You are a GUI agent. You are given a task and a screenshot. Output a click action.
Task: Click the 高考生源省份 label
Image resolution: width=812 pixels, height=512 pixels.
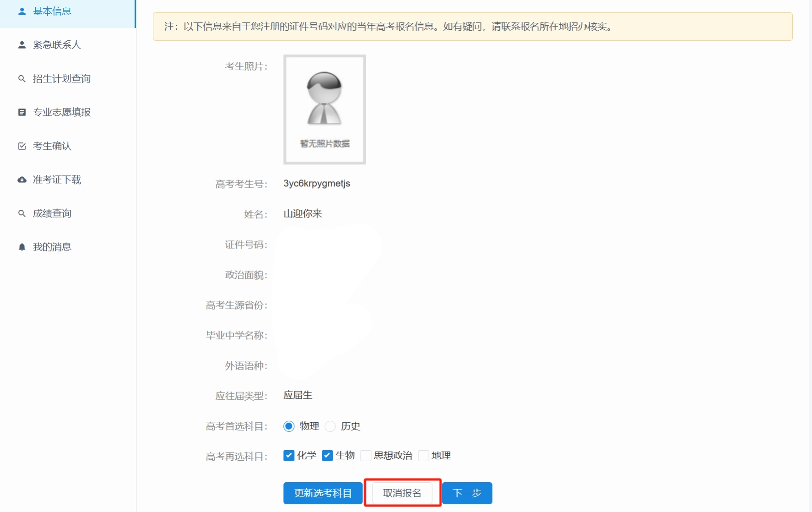(237, 305)
